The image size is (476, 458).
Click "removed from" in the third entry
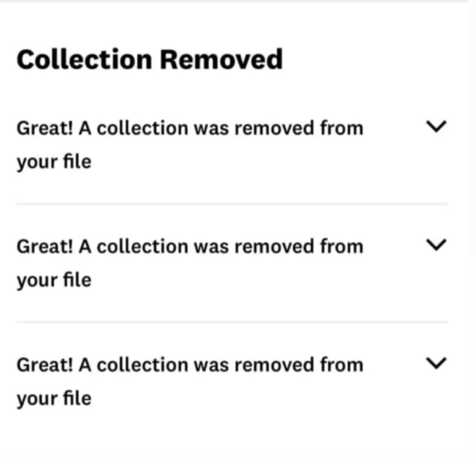click(x=298, y=365)
